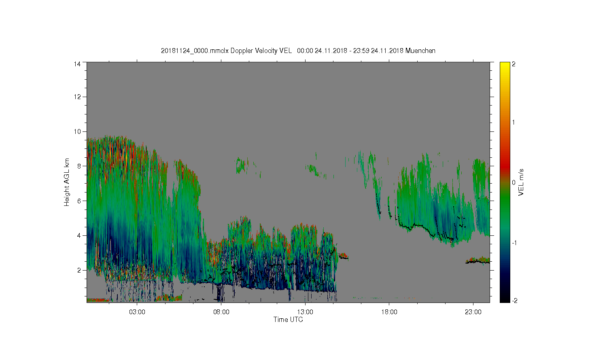This screenshot has height=364, width=607.
Task: Click the 6 km height tick label
Action: point(79,201)
